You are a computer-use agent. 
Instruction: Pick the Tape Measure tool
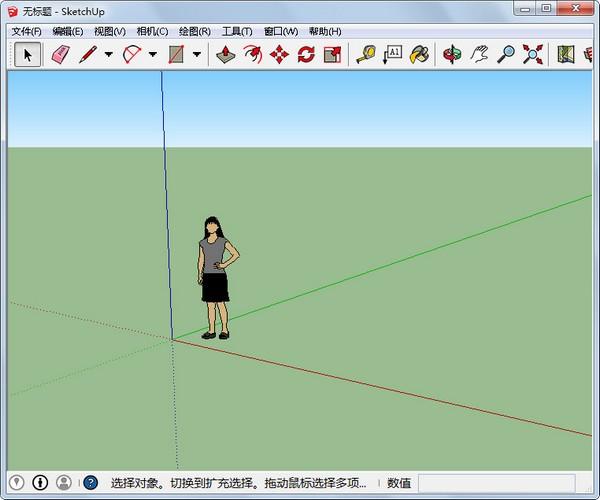pyautogui.click(x=366, y=54)
